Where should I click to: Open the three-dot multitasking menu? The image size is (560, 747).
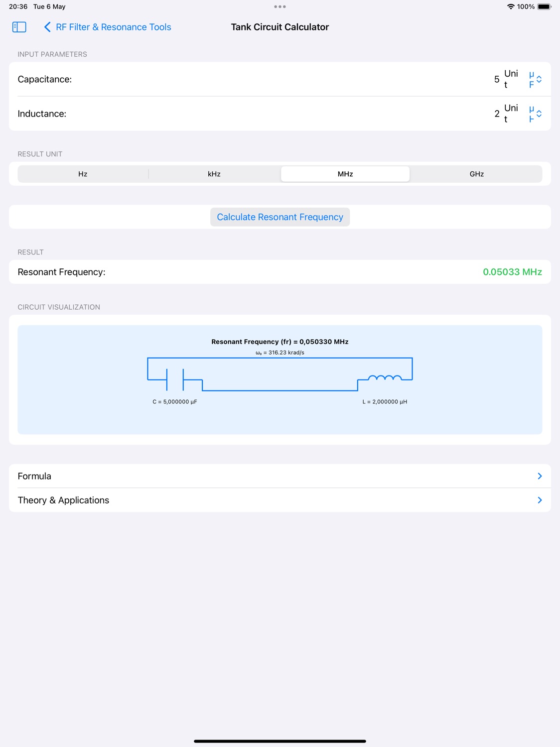point(280,6)
